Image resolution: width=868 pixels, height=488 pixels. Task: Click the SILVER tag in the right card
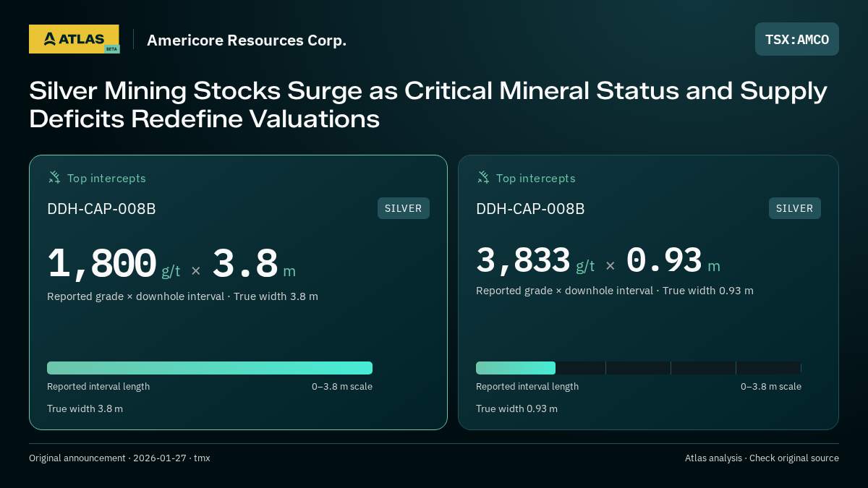[795, 208]
